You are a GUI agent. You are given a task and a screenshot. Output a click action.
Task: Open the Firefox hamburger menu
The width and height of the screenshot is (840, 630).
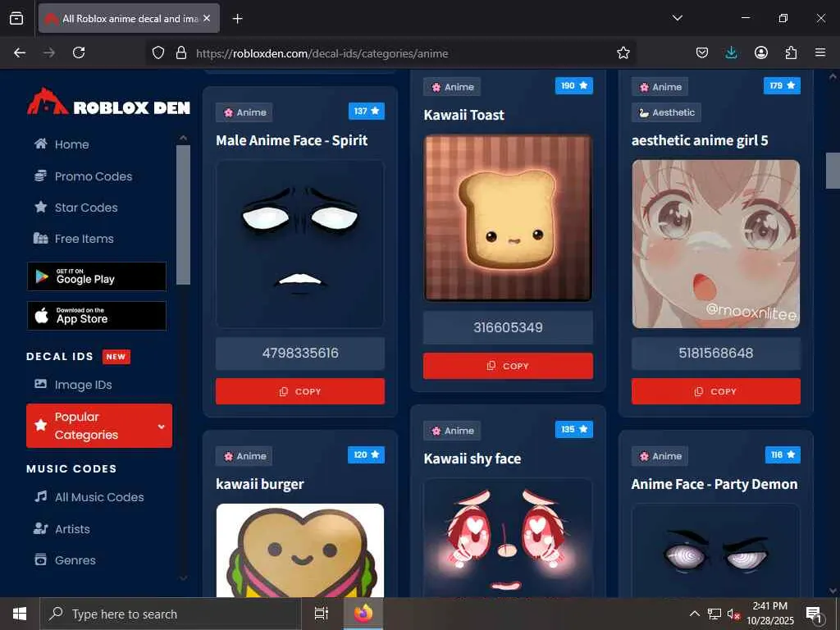click(x=820, y=52)
